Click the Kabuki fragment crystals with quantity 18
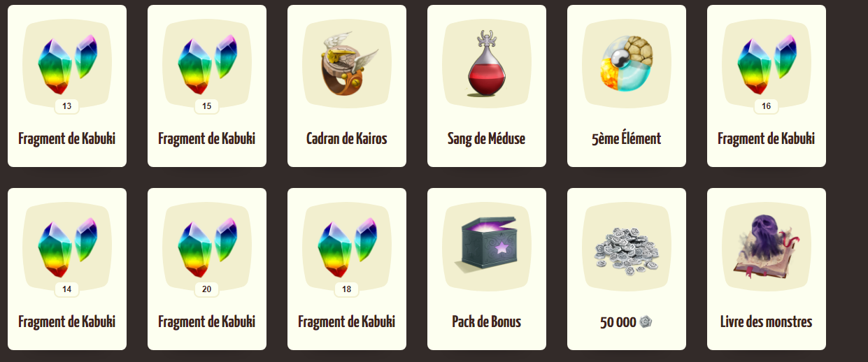868x362 pixels. point(347,247)
